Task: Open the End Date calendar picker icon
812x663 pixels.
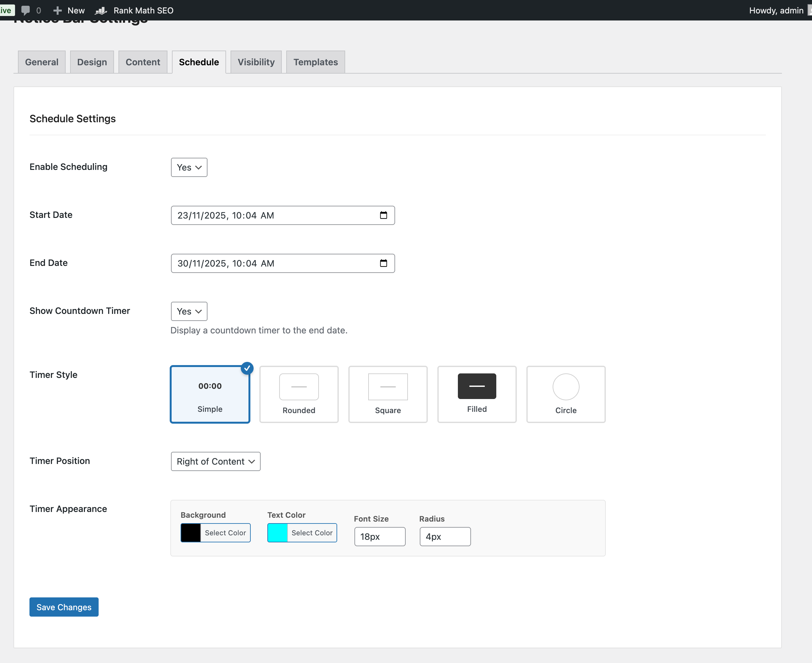Action: 383,263
